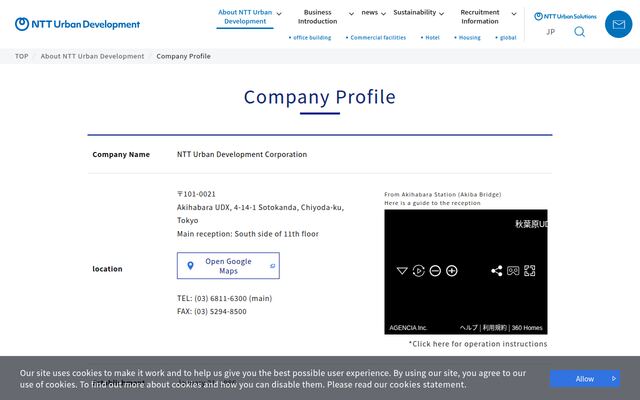Open the Sustainability menu item
Image resolution: width=640 pixels, height=400 pixels.
415,12
